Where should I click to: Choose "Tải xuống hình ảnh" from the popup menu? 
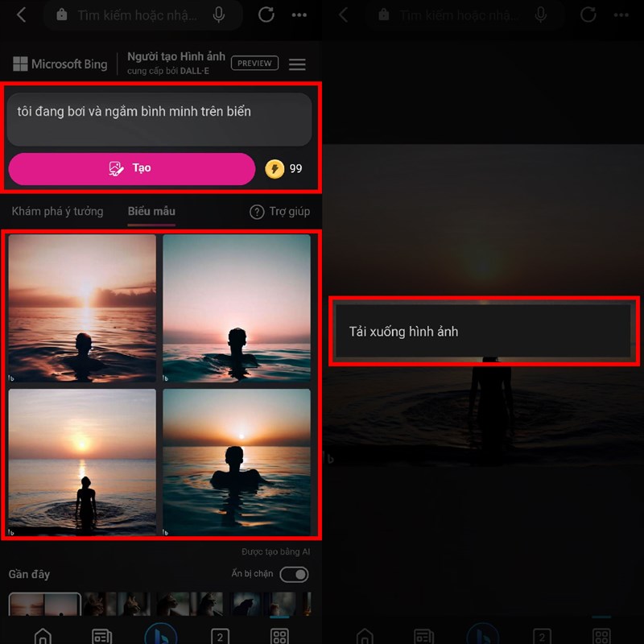click(484, 331)
